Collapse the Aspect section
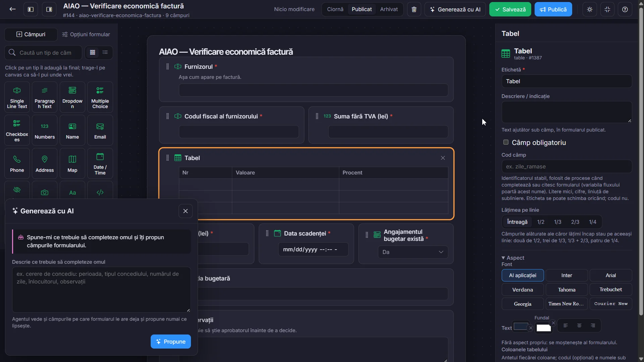 tap(513, 258)
